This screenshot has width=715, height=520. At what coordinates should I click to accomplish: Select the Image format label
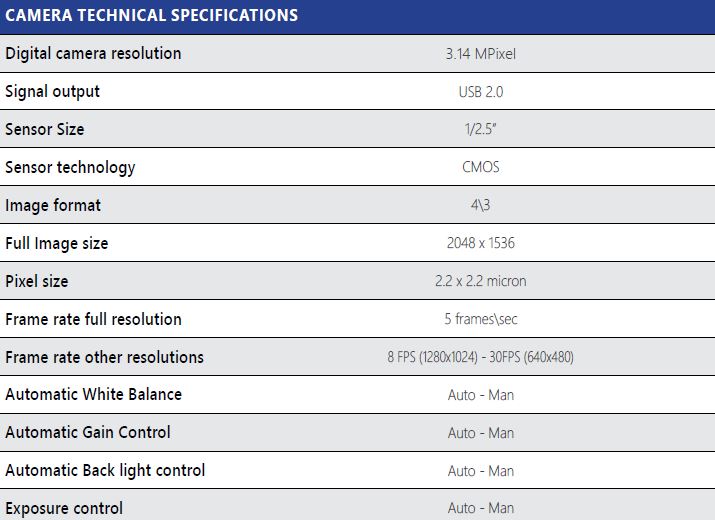pos(53,205)
